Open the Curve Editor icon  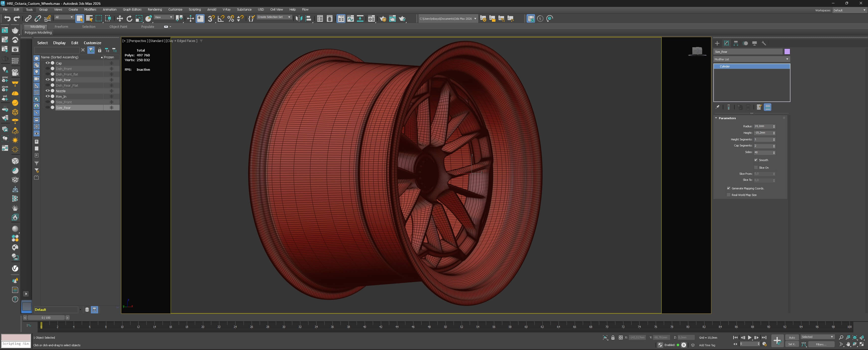(351, 18)
